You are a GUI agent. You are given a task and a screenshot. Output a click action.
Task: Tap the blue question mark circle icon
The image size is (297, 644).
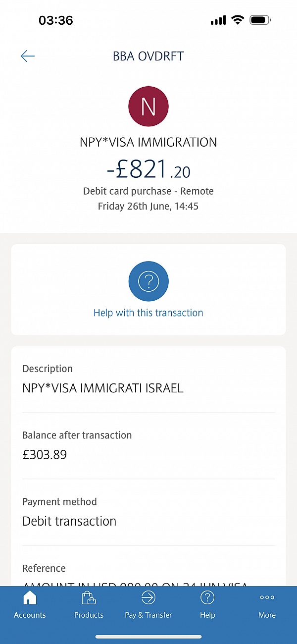tap(148, 281)
